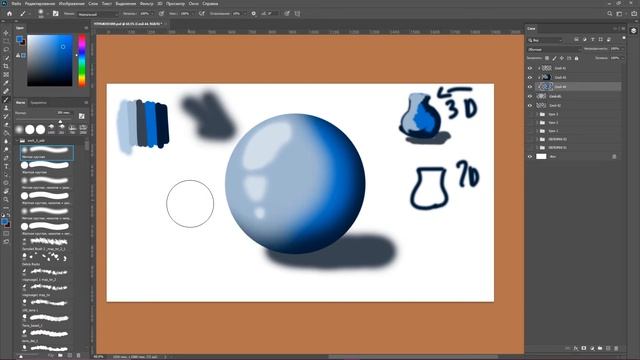The width and height of the screenshot is (640, 360).
Task: Click the add layer mask icon
Action: coord(584,348)
